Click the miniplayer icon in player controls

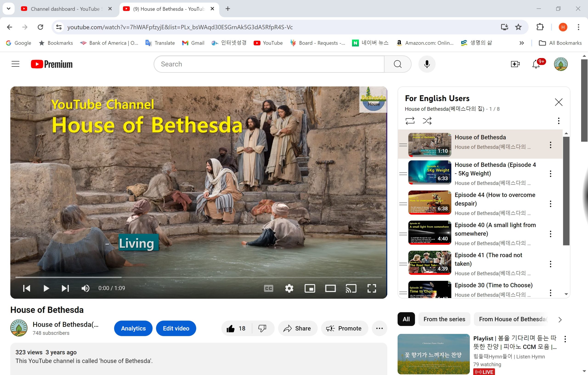pyautogui.click(x=310, y=288)
